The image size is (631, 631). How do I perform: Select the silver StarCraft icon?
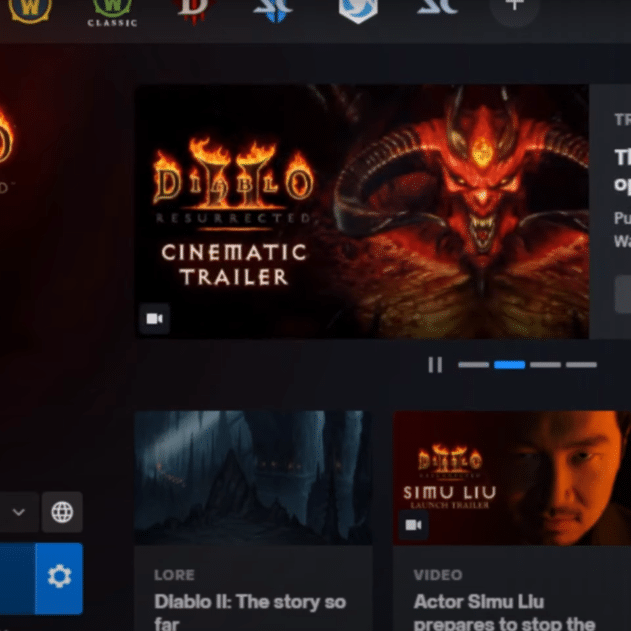(x=437, y=8)
